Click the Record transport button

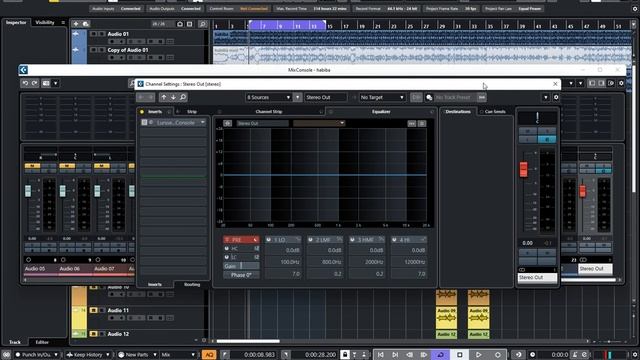pyautogui.click(x=498, y=355)
